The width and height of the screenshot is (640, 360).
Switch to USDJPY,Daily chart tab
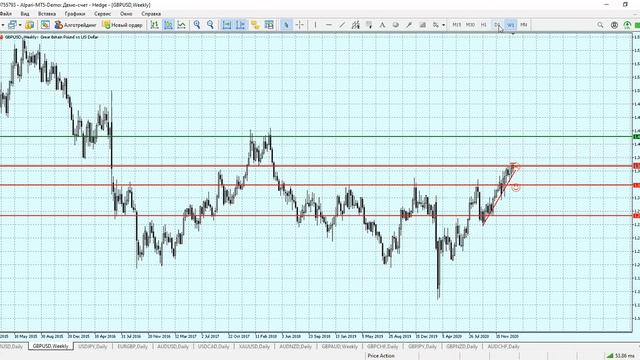[93, 347]
